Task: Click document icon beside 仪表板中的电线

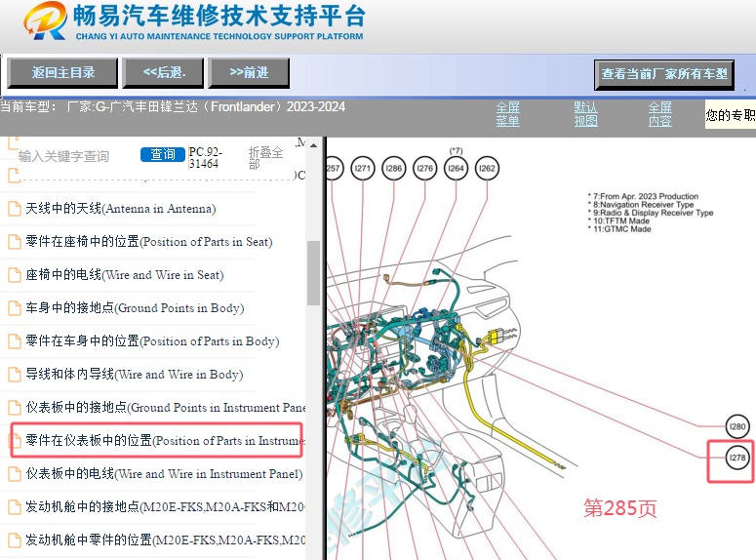Action: [x=15, y=474]
